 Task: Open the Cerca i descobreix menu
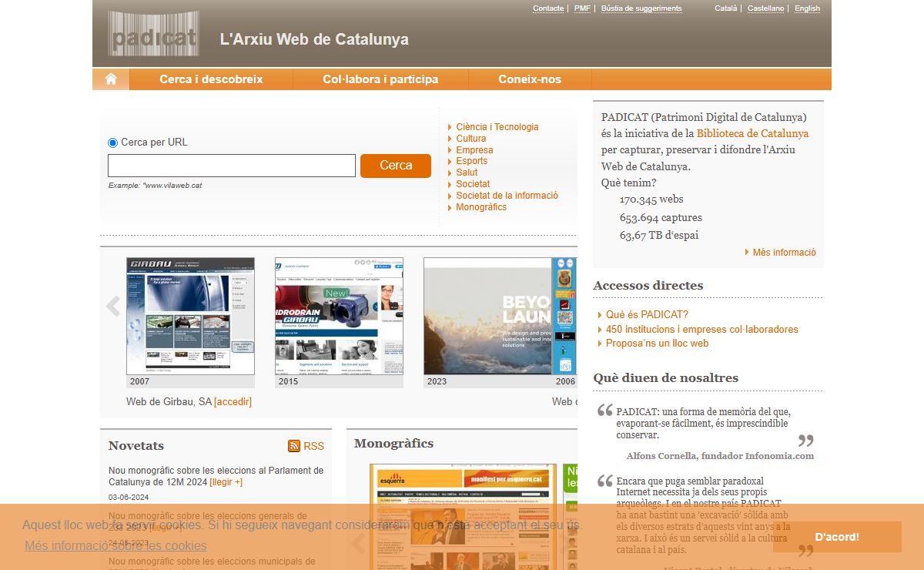click(211, 79)
